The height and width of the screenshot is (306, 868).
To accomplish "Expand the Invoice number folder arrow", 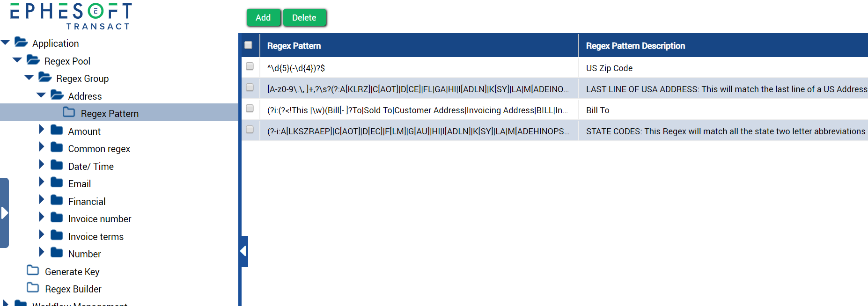I will pos(42,217).
